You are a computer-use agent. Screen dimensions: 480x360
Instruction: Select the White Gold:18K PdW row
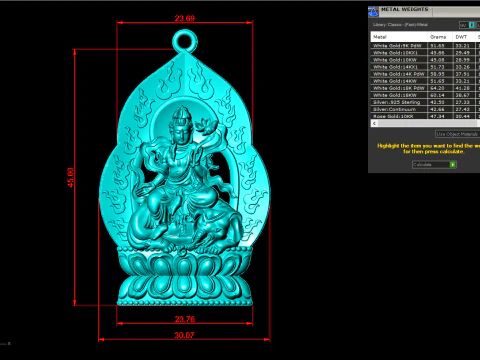[x=425, y=88]
